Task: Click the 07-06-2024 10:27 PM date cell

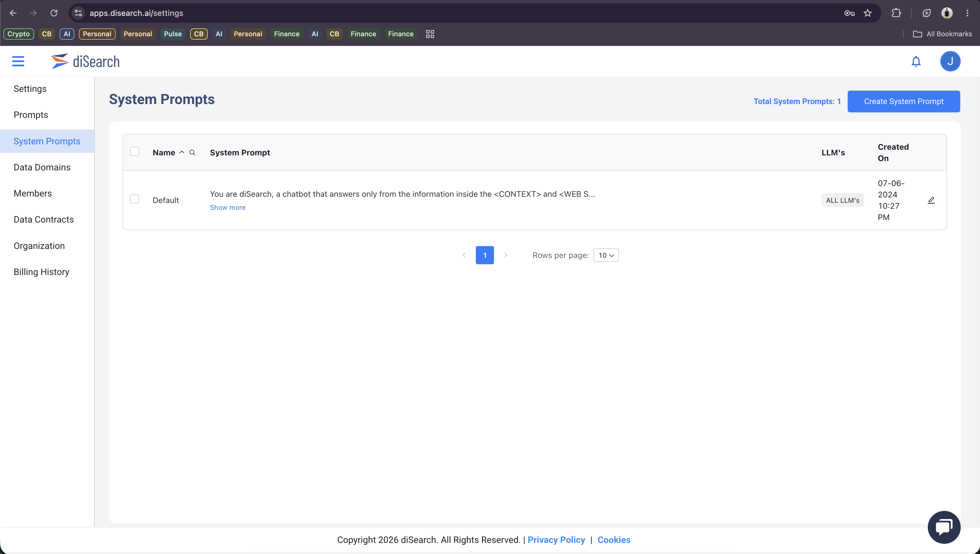Action: [x=891, y=200]
